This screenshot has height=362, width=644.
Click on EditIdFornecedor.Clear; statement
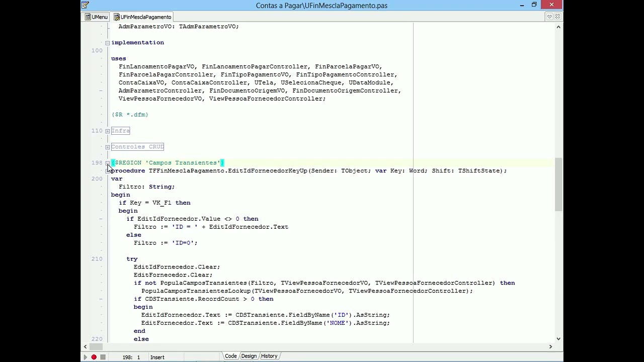tap(177, 267)
